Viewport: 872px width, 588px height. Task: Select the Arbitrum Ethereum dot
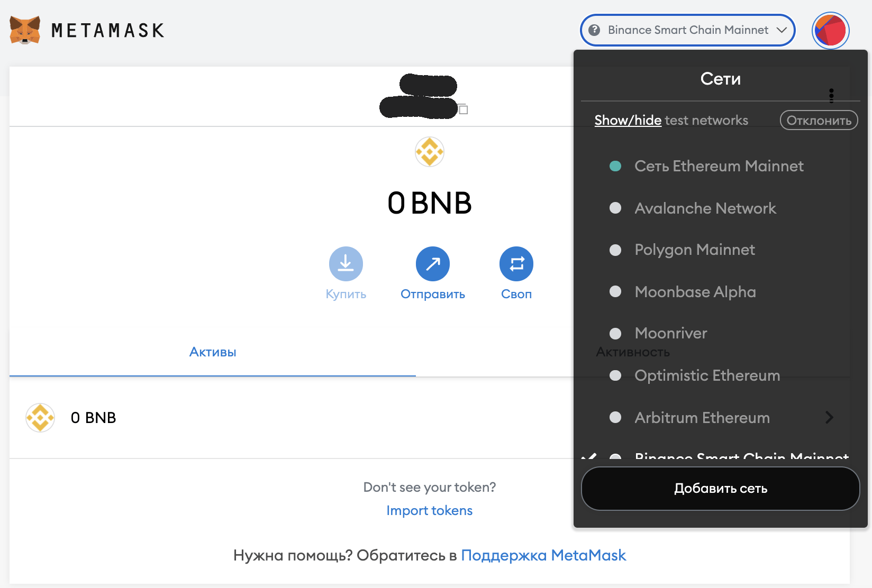615,417
